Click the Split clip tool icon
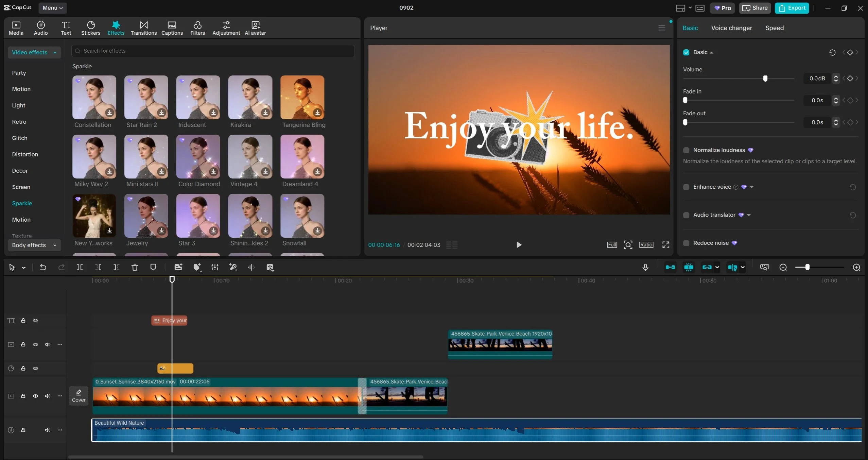The height and width of the screenshot is (460, 868). click(x=80, y=267)
